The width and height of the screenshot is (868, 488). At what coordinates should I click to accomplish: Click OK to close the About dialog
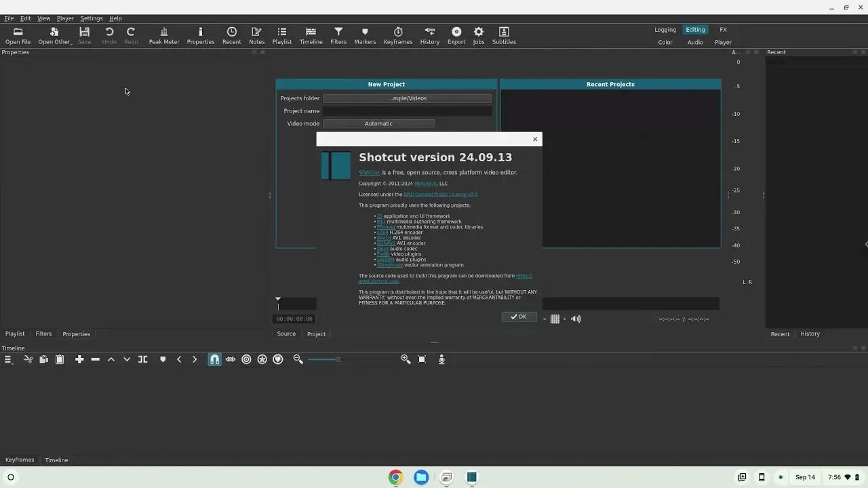[x=519, y=317]
